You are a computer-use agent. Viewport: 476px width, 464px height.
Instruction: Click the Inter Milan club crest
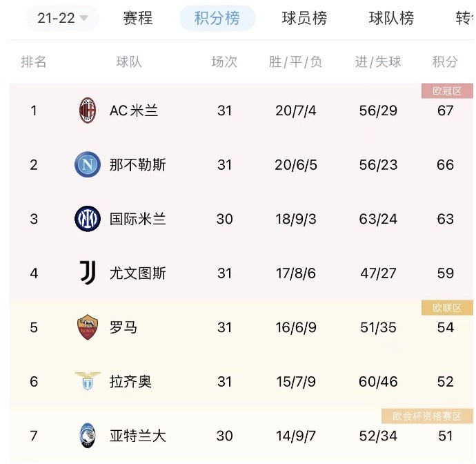(88, 218)
